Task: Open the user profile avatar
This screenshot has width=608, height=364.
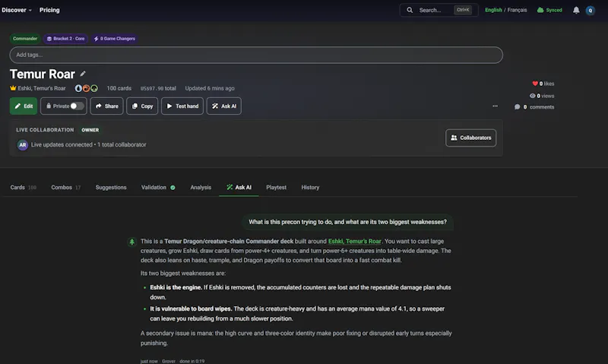Action: coord(591,11)
